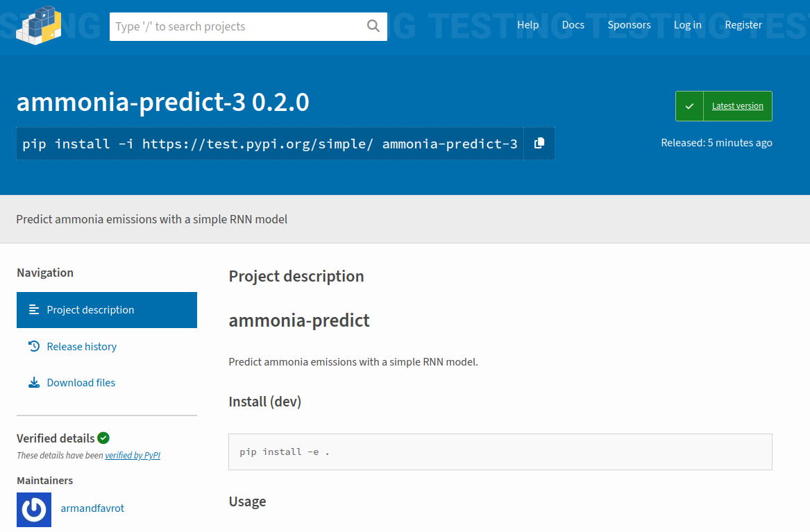Open the armandfavrot maintainer avatar
Screen dimensions: 810x532
(x=34, y=509)
